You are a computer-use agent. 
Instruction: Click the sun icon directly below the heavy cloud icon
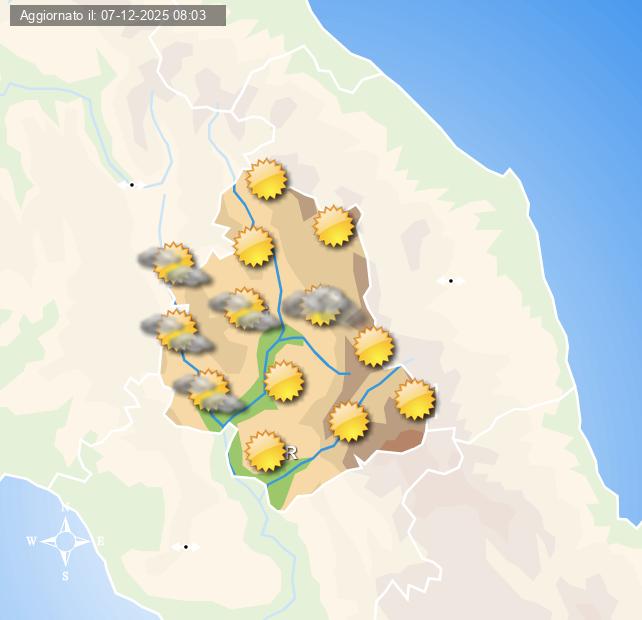[374, 346]
